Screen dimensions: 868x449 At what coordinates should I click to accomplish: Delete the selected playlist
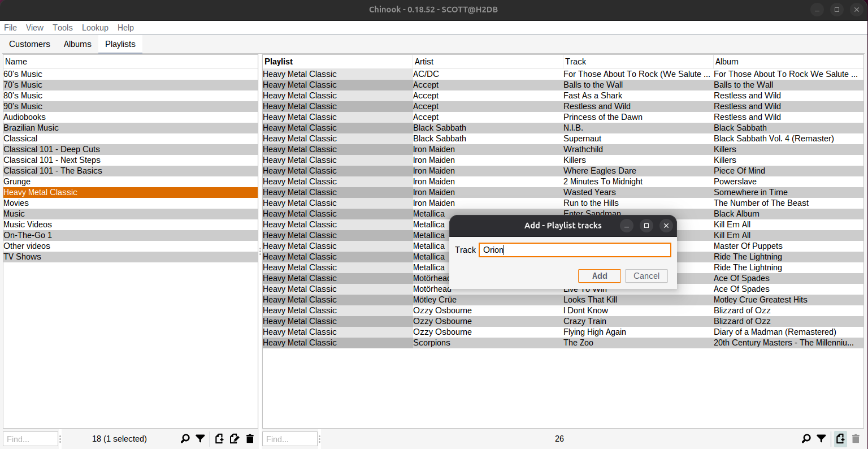pyautogui.click(x=250, y=438)
